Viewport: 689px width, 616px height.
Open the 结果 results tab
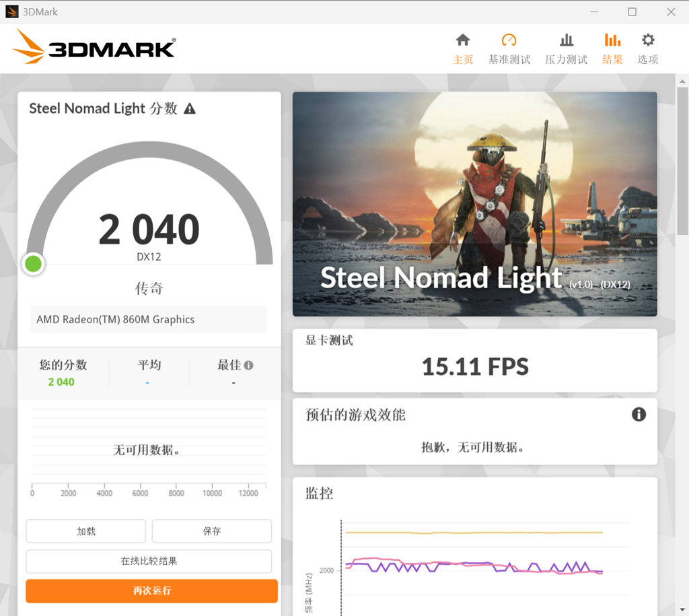[612, 48]
